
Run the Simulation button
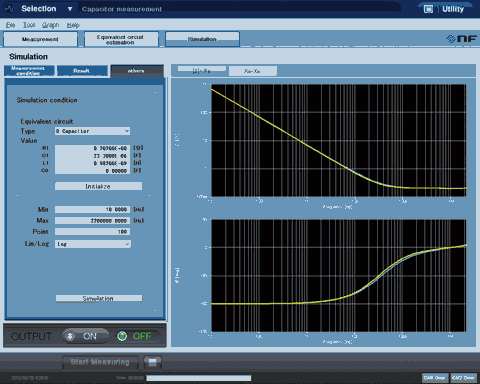99,298
